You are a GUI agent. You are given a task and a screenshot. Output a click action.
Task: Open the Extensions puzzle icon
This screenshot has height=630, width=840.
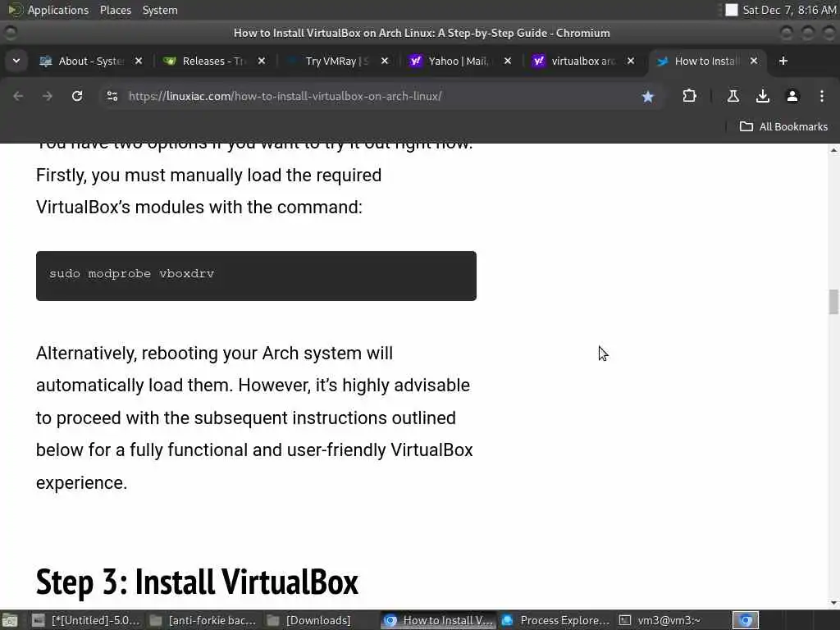[x=689, y=96]
